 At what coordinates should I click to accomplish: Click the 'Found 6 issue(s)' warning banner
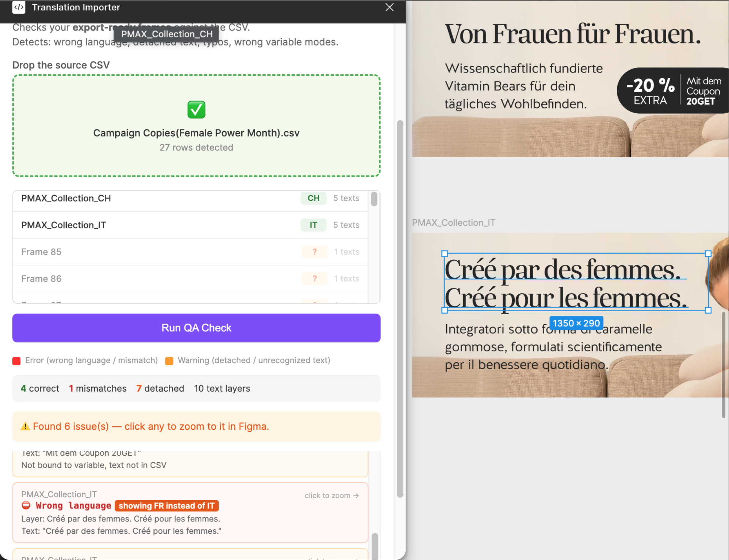tap(196, 426)
